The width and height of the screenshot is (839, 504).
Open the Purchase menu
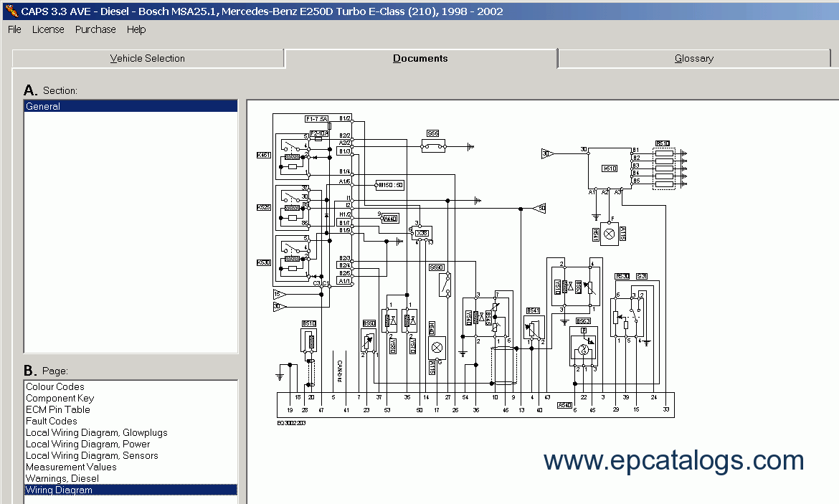tap(95, 29)
